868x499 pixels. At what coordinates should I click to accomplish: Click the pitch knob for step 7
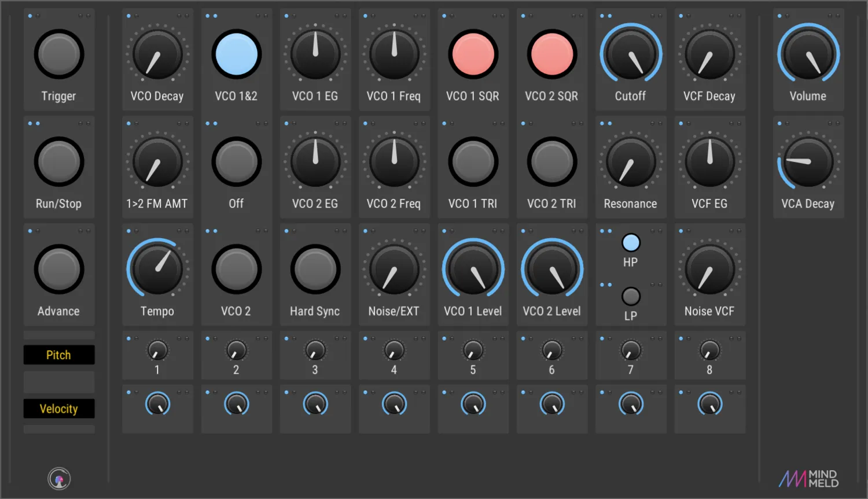(x=631, y=350)
